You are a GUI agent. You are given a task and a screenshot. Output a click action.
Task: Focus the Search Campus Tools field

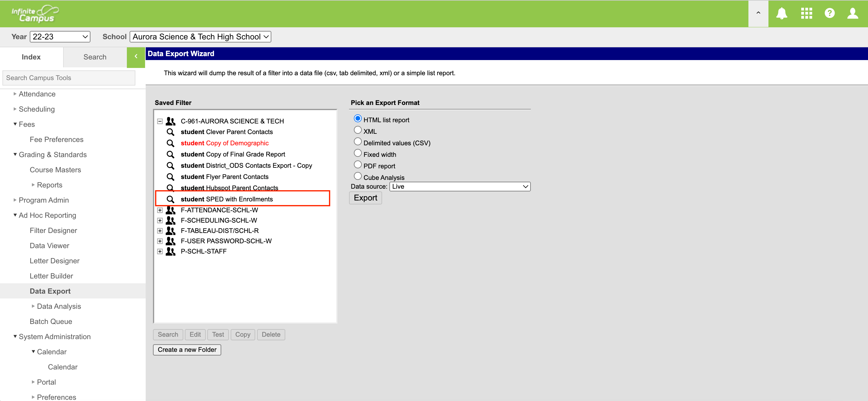(x=69, y=78)
